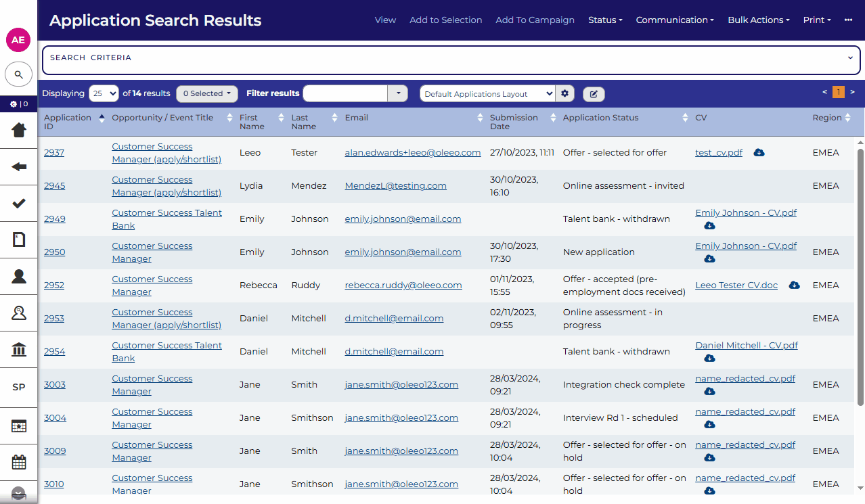
Task: Click the vertical scrollbar of results table
Action: click(860, 277)
